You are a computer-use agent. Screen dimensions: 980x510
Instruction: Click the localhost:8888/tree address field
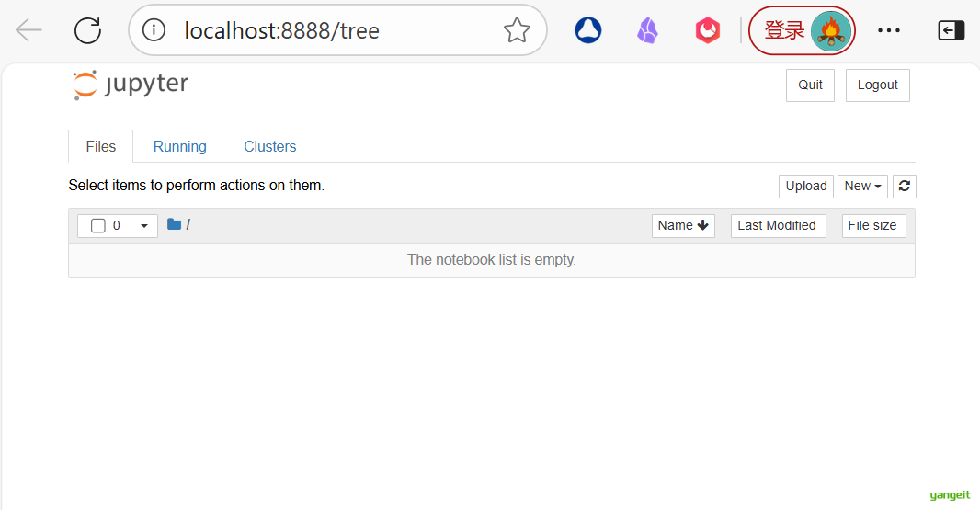[331, 30]
